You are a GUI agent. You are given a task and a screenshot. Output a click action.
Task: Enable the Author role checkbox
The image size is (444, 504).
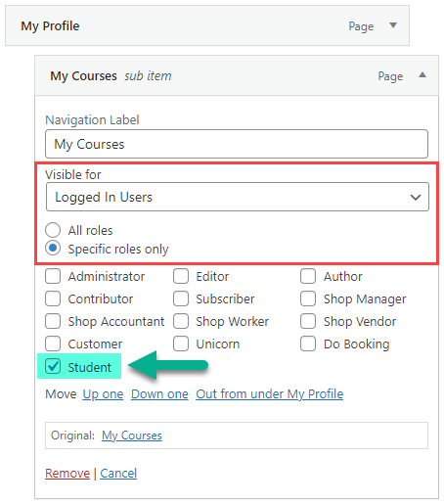click(x=308, y=276)
